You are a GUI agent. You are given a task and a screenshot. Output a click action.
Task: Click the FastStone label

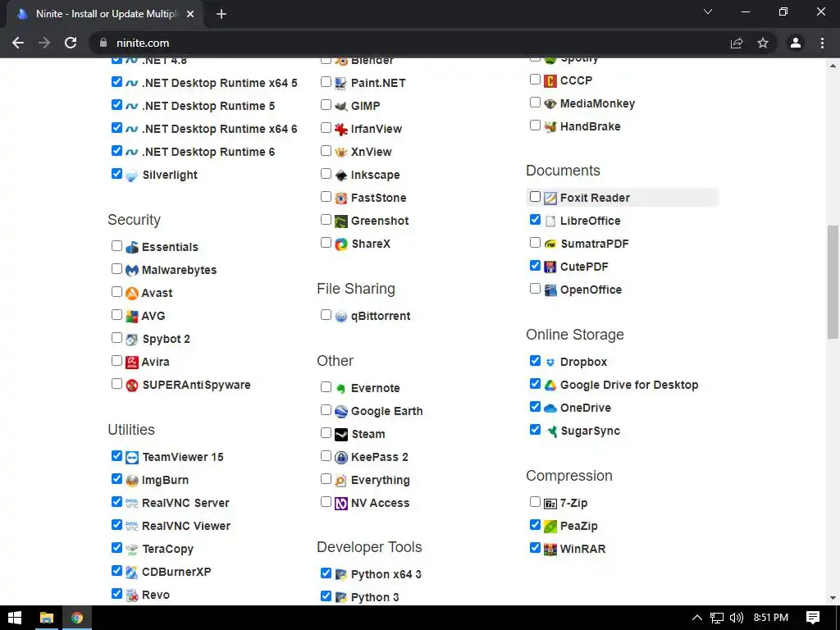pos(378,199)
